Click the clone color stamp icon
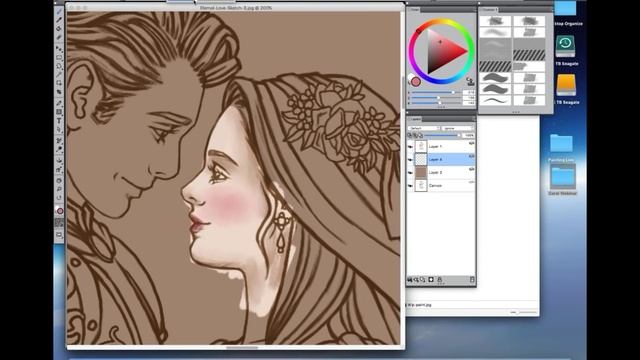The width and height of the screenshot is (640, 360). coord(471,82)
